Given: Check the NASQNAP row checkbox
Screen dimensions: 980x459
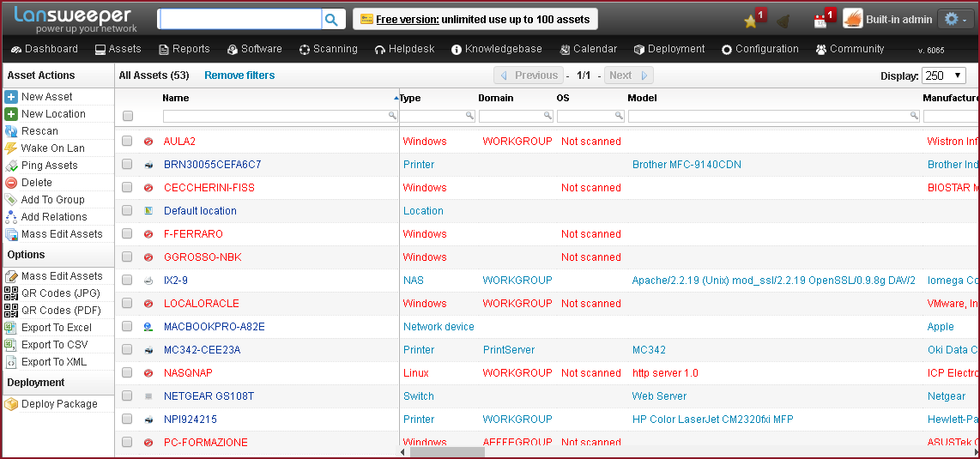Looking at the screenshot, I should 127,372.
